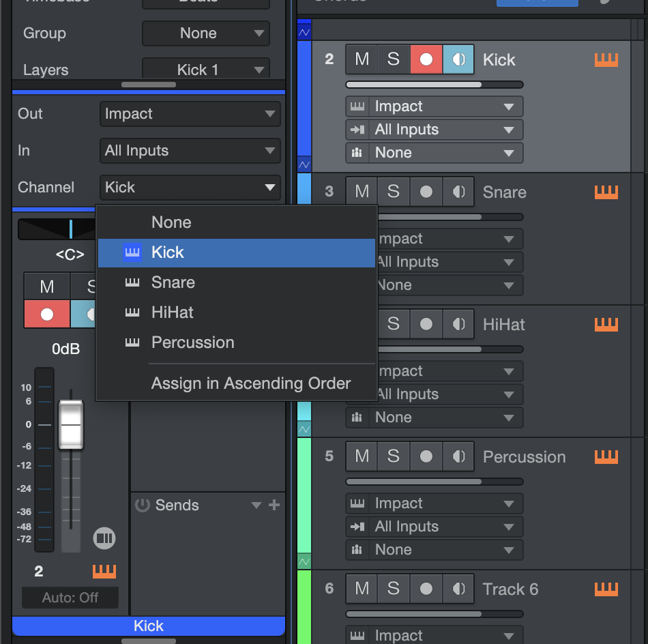Click the Sends power icon
Screen dimensions: 648x644
143,505
